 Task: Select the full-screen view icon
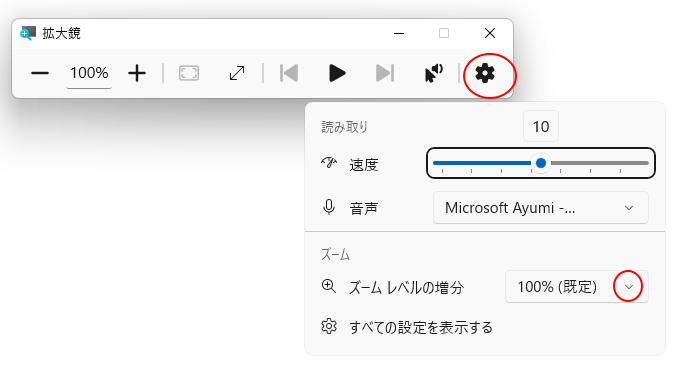coord(189,73)
